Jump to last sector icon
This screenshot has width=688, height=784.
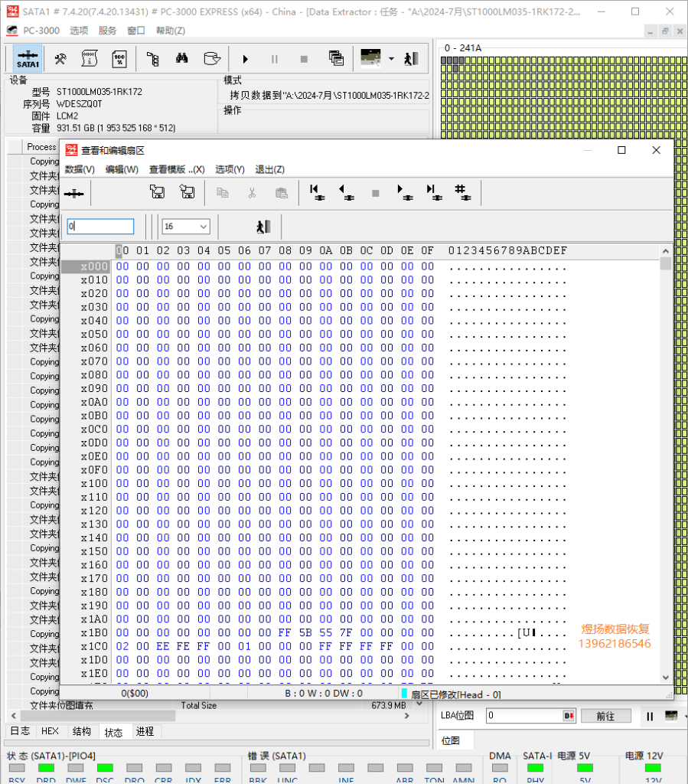(434, 192)
